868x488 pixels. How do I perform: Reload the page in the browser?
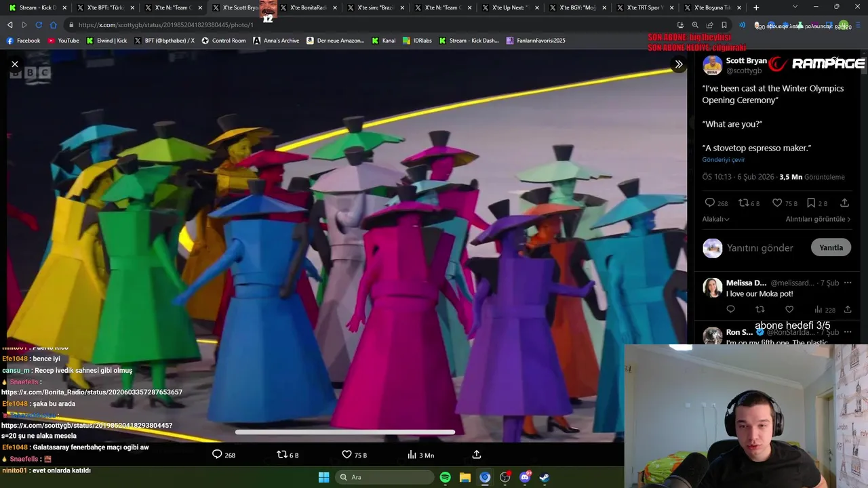pos(39,25)
